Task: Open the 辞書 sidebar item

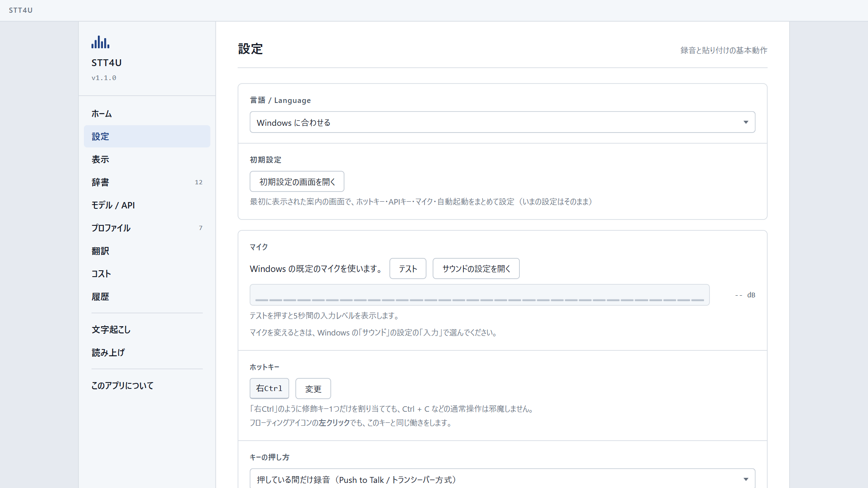Action: coord(147,182)
